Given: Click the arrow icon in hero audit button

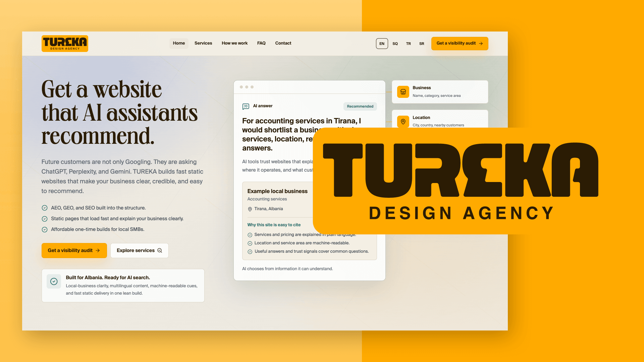Looking at the screenshot, I should point(98,250).
